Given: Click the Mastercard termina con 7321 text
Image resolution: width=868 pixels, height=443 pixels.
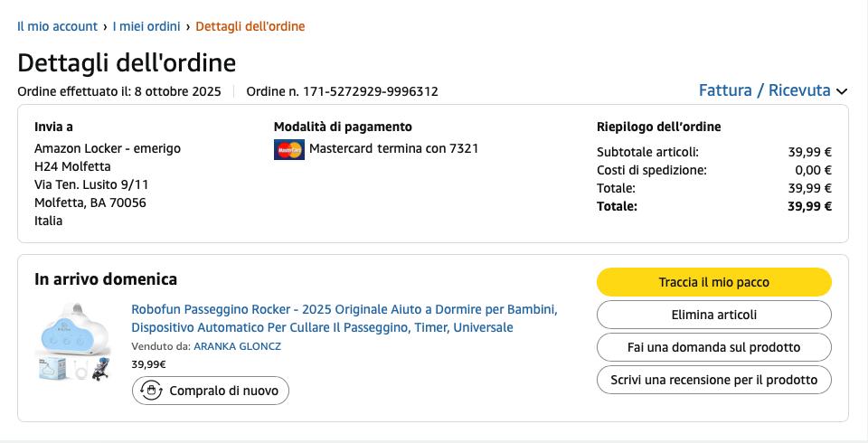Looking at the screenshot, I should pos(394,148).
